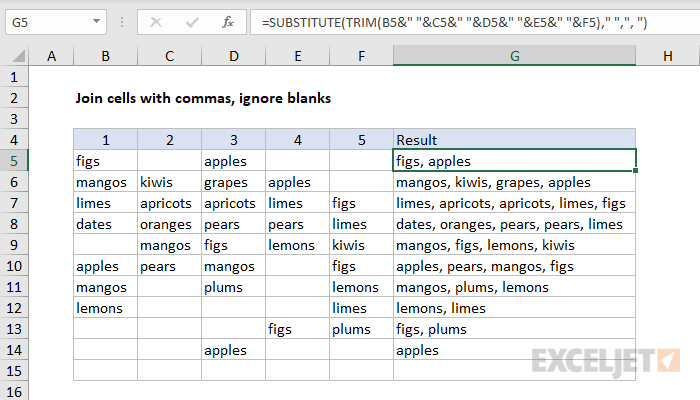Expand the Name Box dropdown arrow

(96, 21)
